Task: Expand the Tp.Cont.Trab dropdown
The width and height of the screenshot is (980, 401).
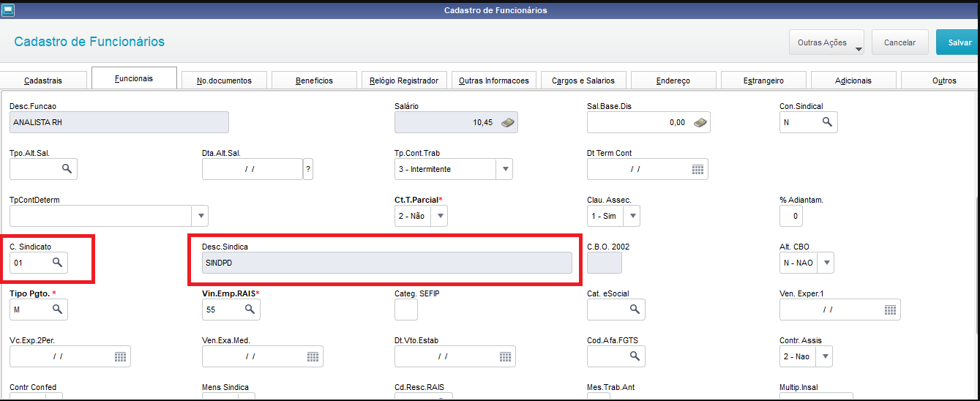Action: (504, 169)
